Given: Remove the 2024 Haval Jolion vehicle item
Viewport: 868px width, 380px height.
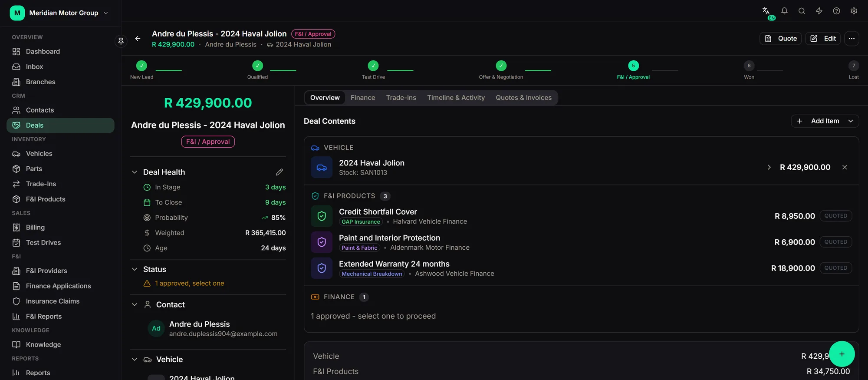Looking at the screenshot, I should (845, 167).
